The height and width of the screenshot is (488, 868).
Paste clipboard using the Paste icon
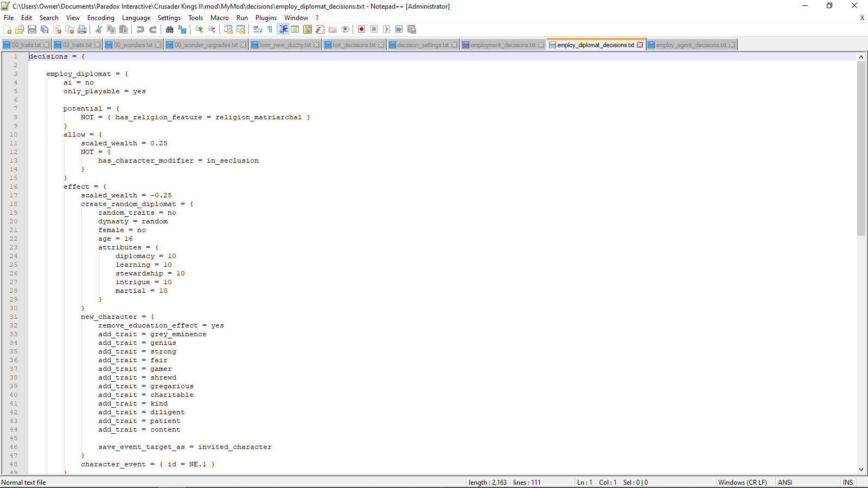click(x=124, y=29)
